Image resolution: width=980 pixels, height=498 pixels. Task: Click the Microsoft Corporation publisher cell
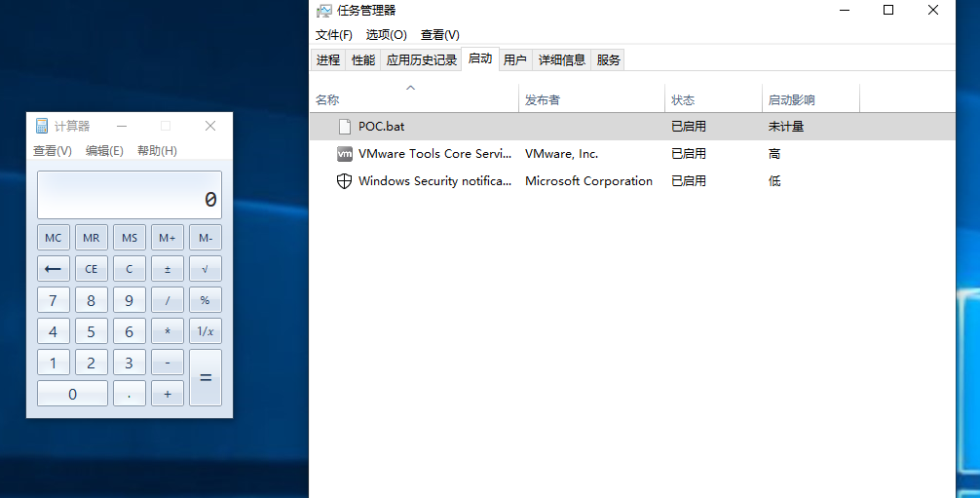pyautogui.click(x=588, y=181)
